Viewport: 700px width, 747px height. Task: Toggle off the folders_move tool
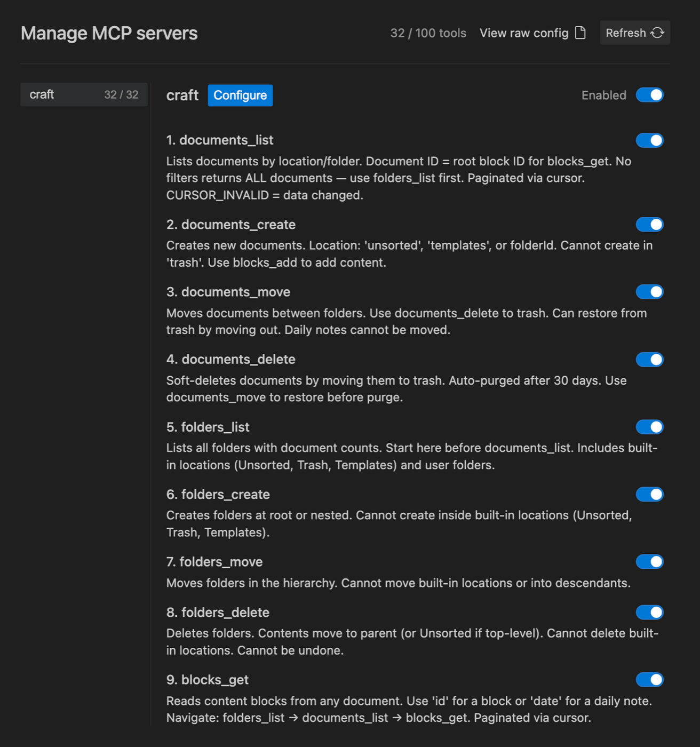pos(649,561)
